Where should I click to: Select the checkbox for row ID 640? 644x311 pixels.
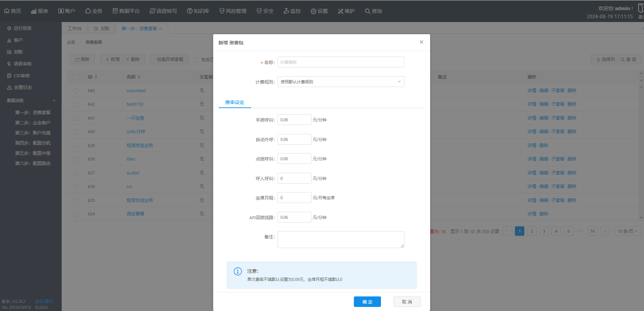tap(76, 132)
